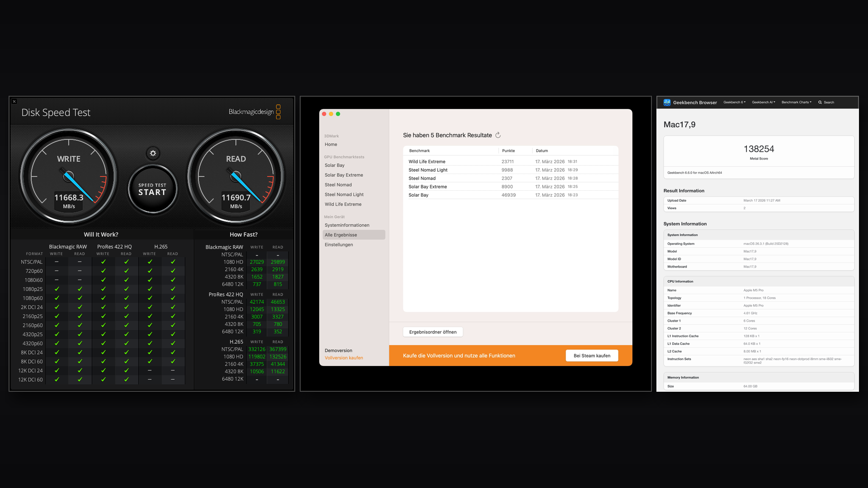Open Einstellungen in 3DMark sidebar
868x488 pixels.
pyautogui.click(x=339, y=245)
